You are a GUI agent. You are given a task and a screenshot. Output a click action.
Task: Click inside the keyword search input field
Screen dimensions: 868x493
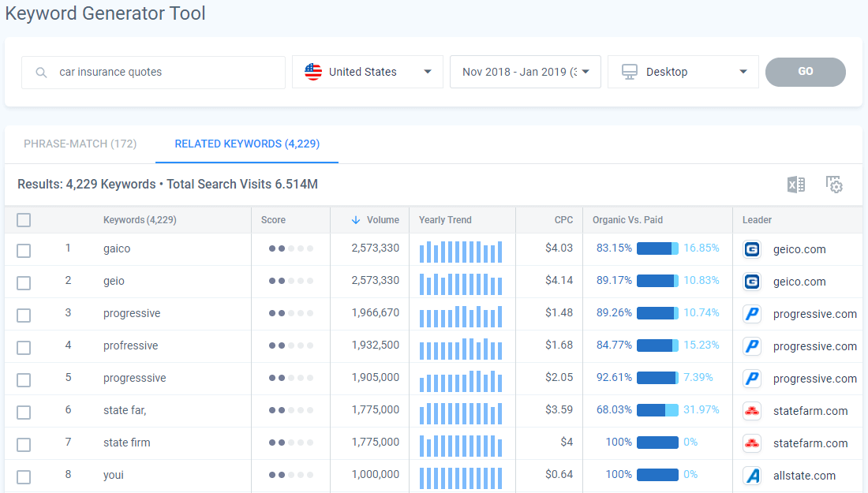(158, 72)
